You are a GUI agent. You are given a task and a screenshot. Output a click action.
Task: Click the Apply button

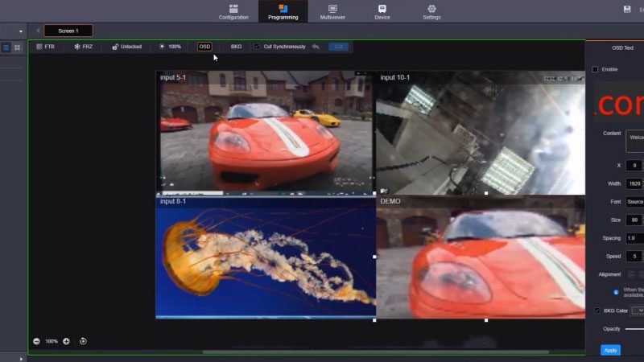tap(610, 350)
